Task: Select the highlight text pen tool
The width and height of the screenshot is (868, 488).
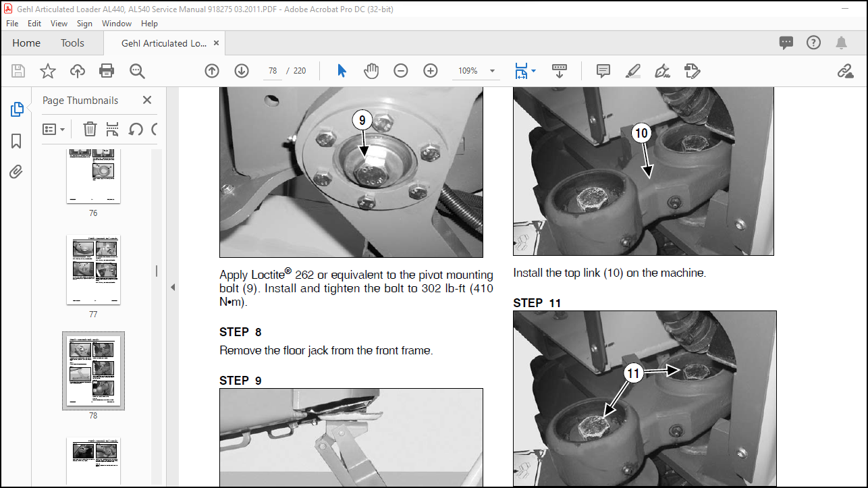Action: (x=632, y=71)
